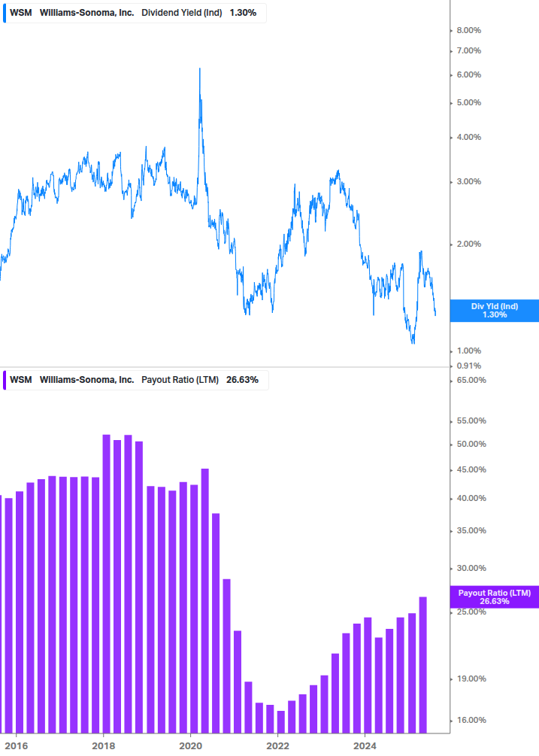Click the 4.00% label on the yield axis
The width and height of the screenshot is (539, 756).
tap(468, 138)
